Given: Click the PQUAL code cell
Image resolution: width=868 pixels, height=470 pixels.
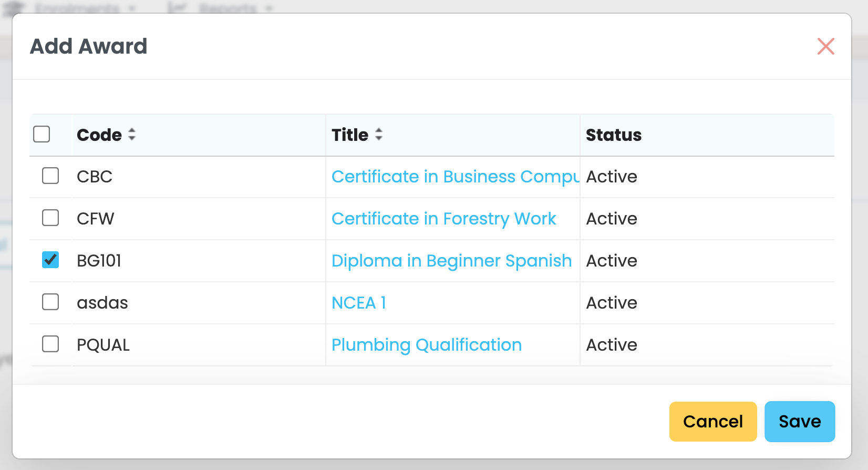Looking at the screenshot, I should pyautogui.click(x=103, y=345).
